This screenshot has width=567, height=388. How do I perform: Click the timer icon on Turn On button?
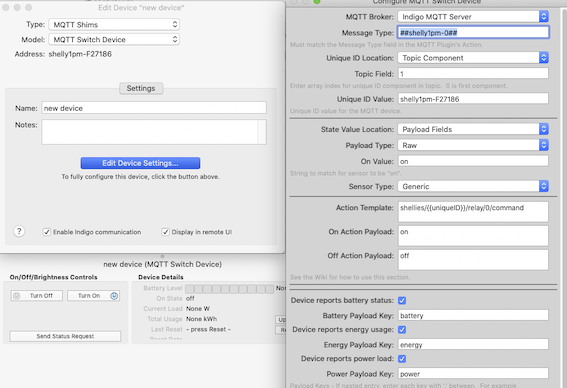[114, 296]
